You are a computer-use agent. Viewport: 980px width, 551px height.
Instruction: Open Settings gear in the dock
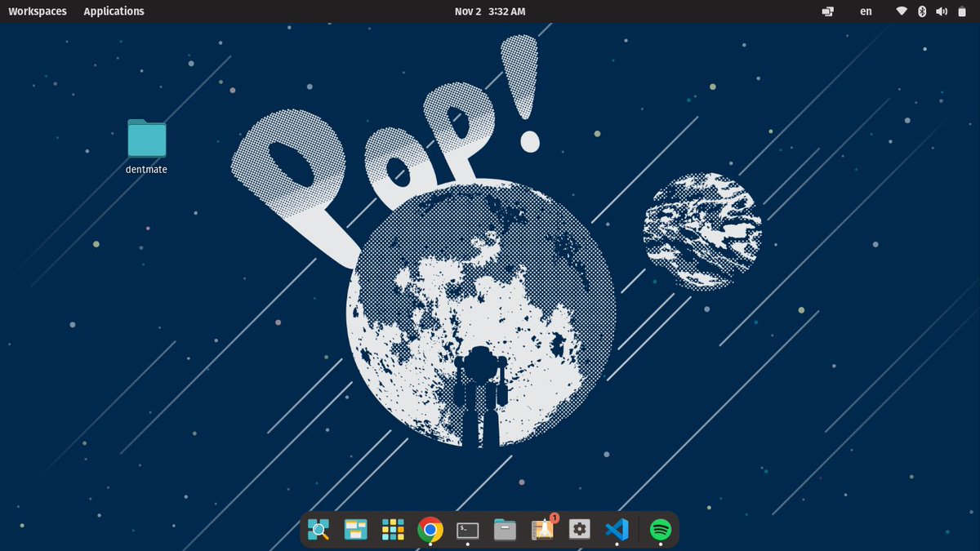pos(580,530)
